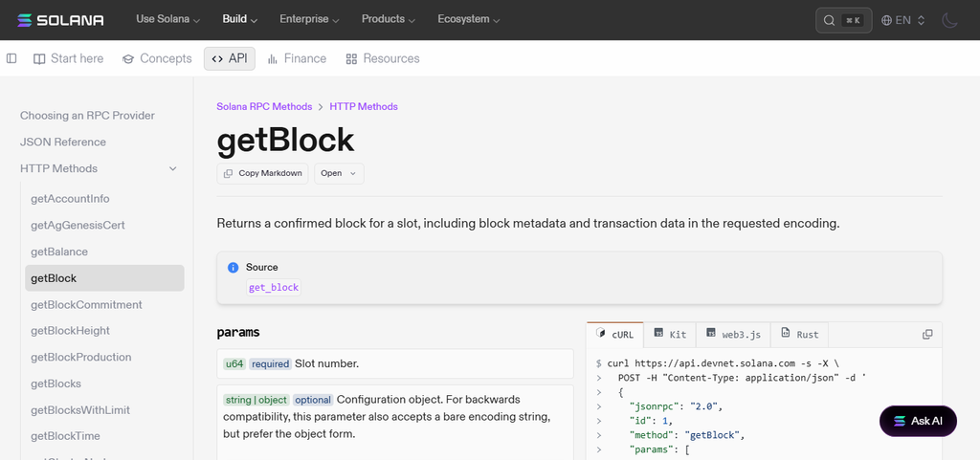Open the Use Solana dropdown menu
Image resolution: width=980 pixels, height=460 pixels.
(168, 19)
